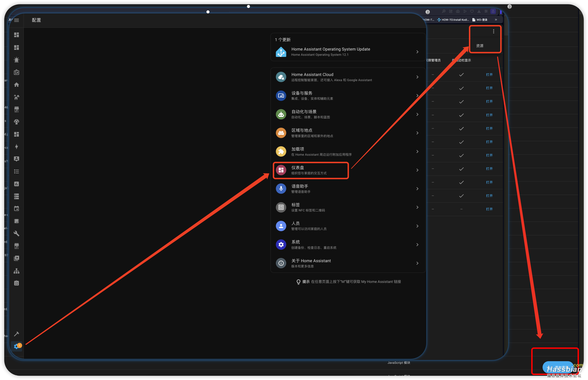
Task: Open the three-dot overflow menu
Action: pyautogui.click(x=494, y=31)
